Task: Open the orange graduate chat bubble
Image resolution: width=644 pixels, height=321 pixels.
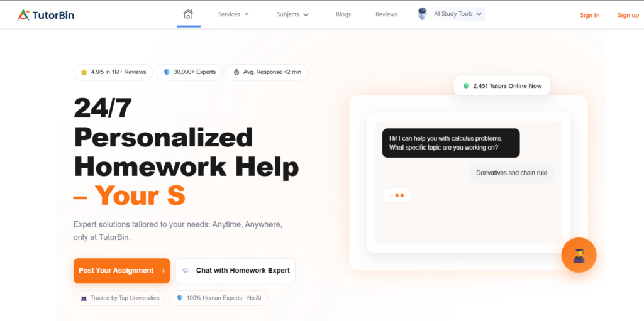Action: [579, 255]
